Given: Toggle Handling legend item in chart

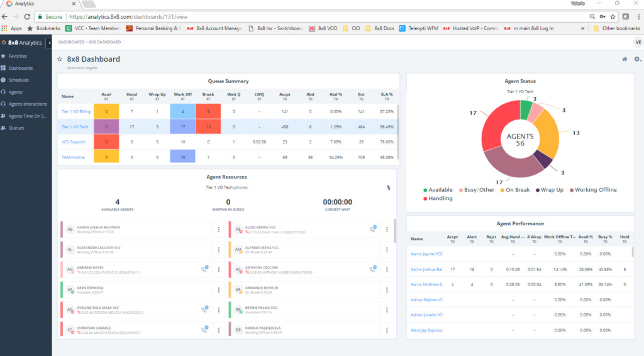Looking at the screenshot, I should coord(438,198).
